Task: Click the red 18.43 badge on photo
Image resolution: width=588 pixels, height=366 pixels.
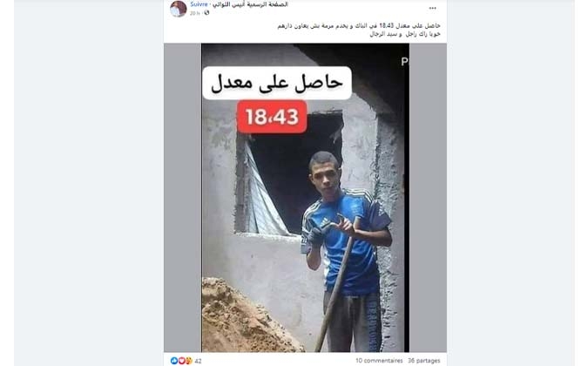Action: [x=272, y=117]
